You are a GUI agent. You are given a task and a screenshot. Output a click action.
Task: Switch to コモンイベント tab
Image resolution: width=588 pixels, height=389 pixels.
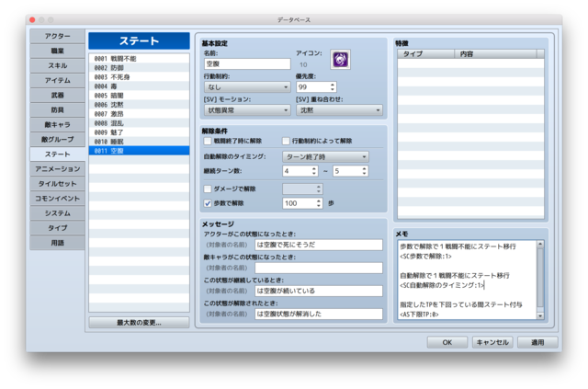click(57, 199)
